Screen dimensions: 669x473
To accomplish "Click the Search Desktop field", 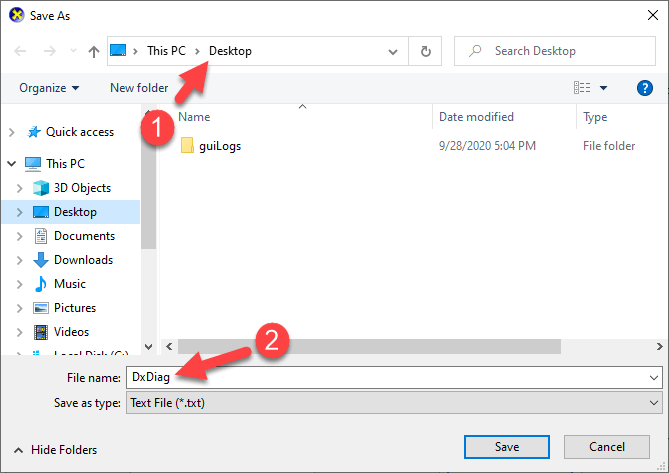I will click(x=555, y=51).
